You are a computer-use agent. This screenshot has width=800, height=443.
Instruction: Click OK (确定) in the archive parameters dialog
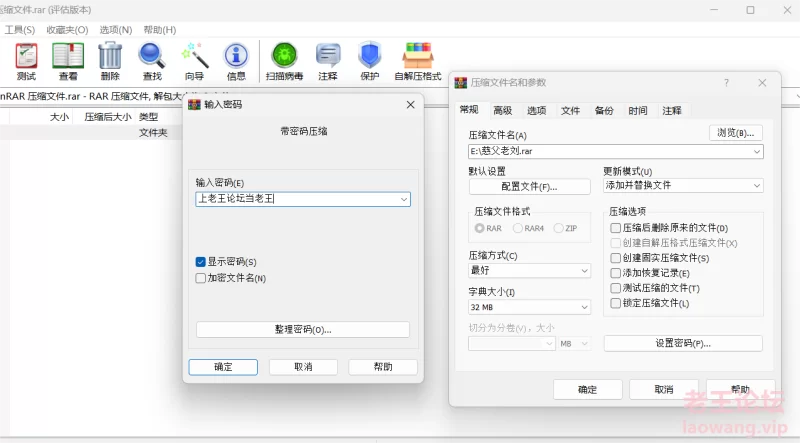[x=588, y=390]
